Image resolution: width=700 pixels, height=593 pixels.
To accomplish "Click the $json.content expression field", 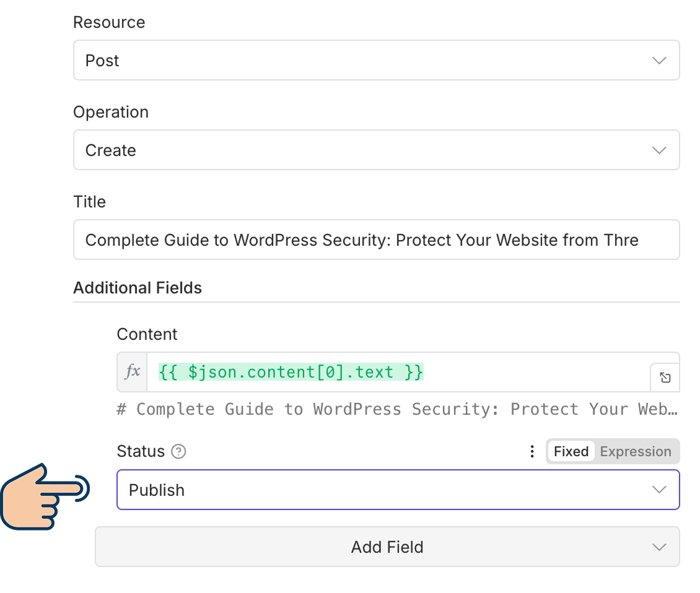I will 396,372.
